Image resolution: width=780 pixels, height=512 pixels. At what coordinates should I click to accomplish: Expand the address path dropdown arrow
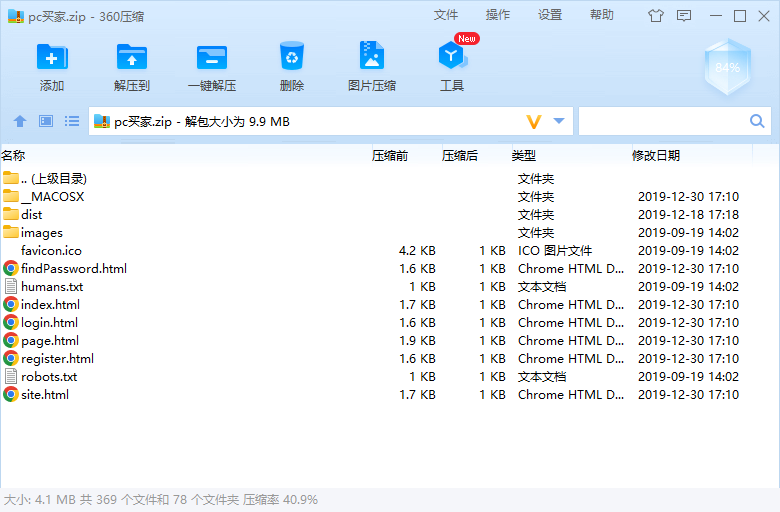click(559, 121)
